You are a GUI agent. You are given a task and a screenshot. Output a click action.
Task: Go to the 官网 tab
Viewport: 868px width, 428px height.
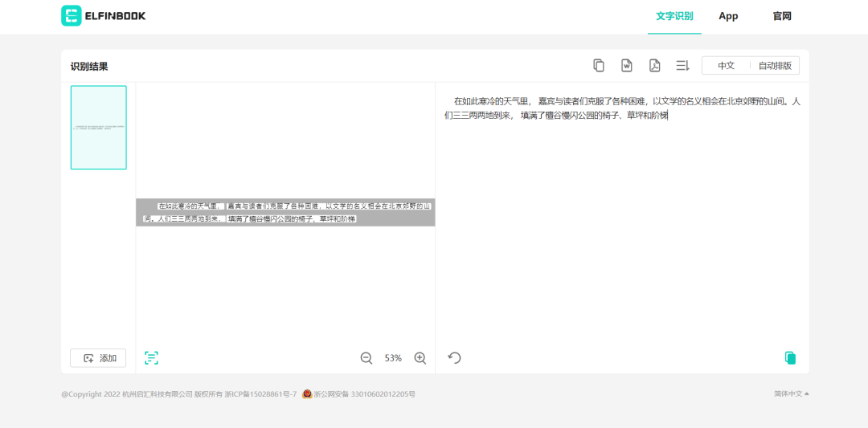tap(782, 16)
